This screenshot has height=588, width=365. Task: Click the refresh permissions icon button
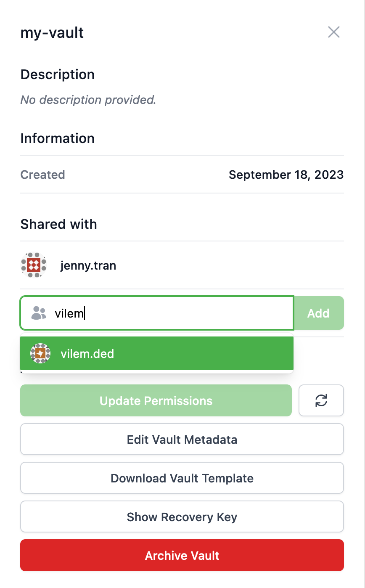(321, 400)
